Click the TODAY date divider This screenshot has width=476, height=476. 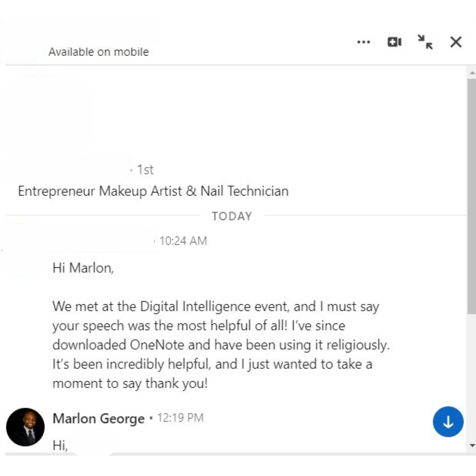232,216
